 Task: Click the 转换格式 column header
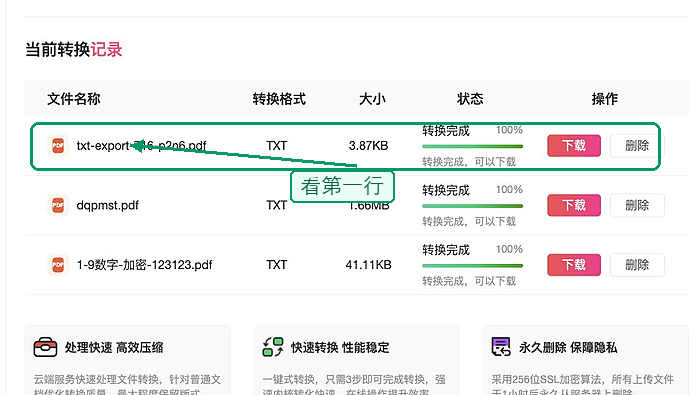(x=279, y=99)
